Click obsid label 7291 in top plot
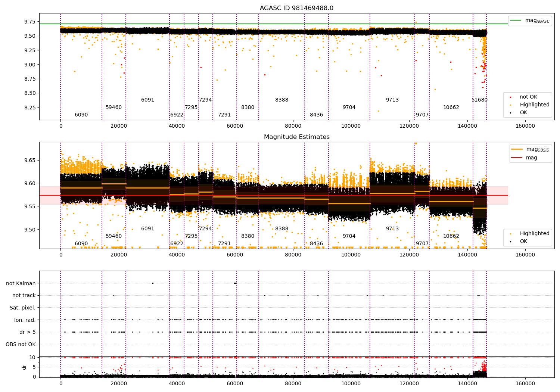 coord(224,115)
